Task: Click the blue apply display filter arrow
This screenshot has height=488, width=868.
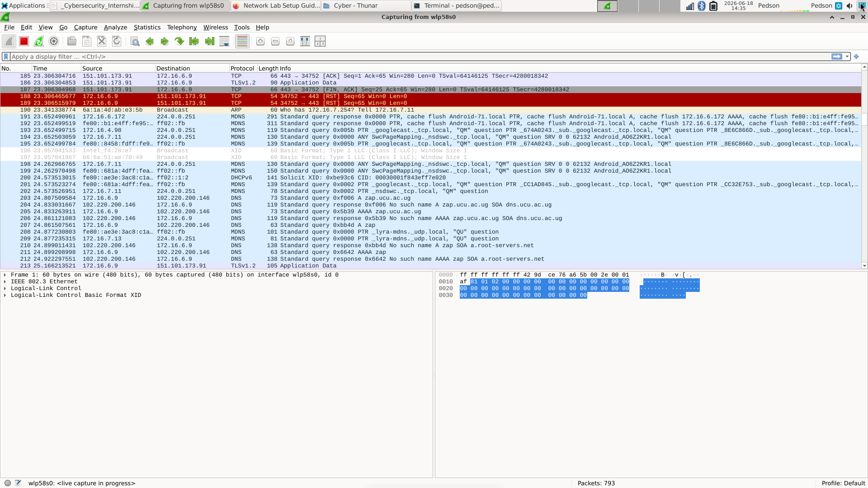Action: tap(837, 56)
